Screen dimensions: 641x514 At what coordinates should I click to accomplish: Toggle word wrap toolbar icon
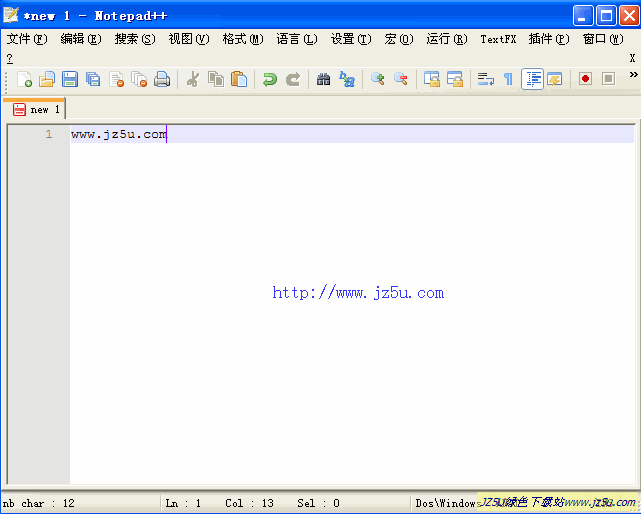(x=486, y=79)
